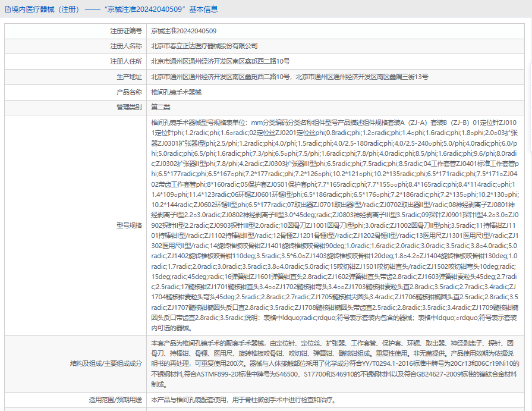
Task: Click the "注册证编号" label cell
Action: [75, 31]
